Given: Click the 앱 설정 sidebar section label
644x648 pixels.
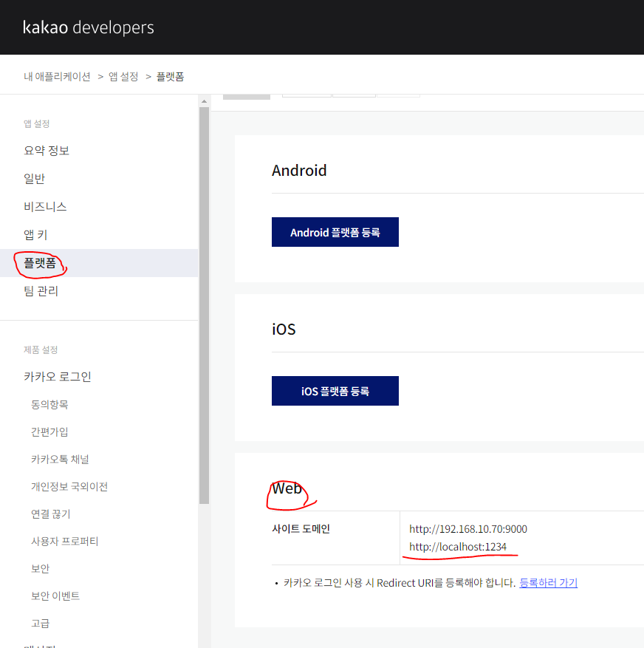Looking at the screenshot, I should click(x=37, y=123).
